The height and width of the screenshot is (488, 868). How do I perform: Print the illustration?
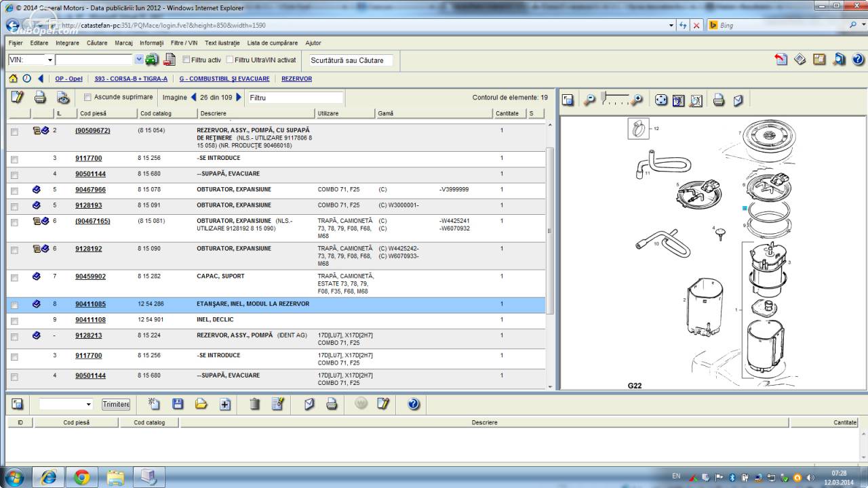point(719,100)
